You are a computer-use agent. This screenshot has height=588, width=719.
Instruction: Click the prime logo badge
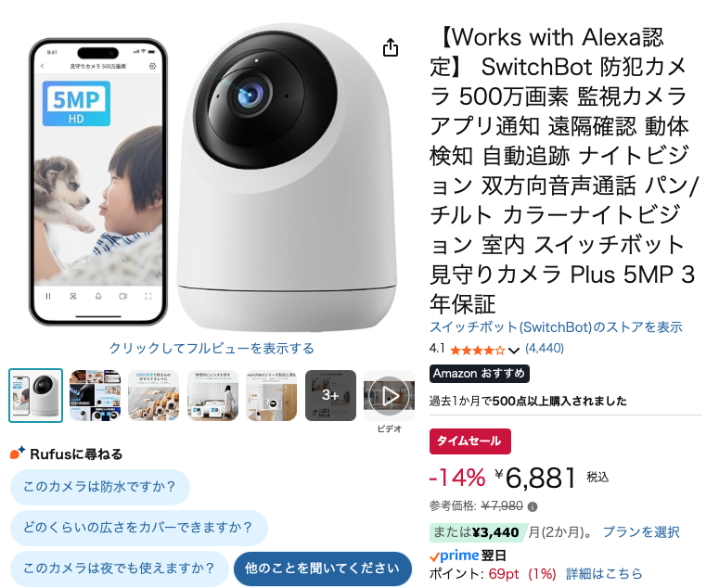(x=454, y=556)
